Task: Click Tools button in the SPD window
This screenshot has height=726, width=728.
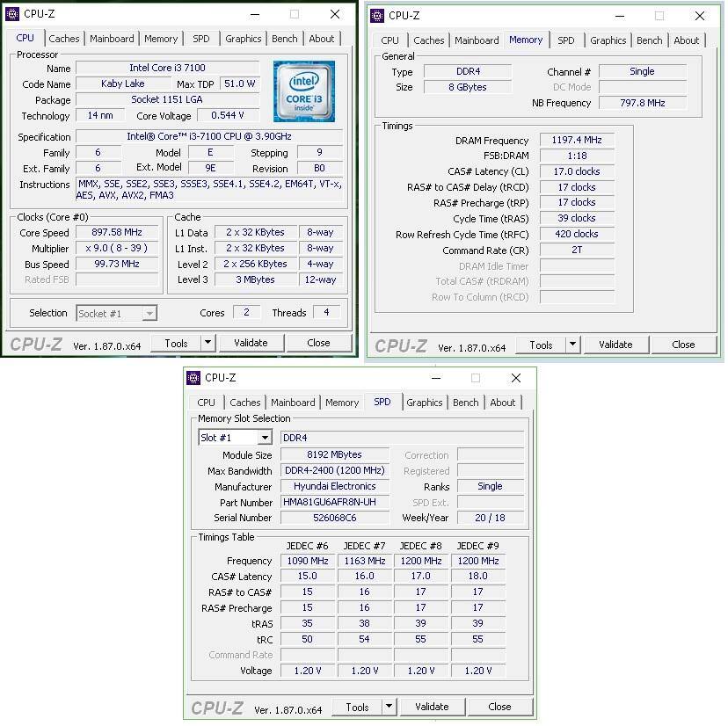Action: click(357, 707)
